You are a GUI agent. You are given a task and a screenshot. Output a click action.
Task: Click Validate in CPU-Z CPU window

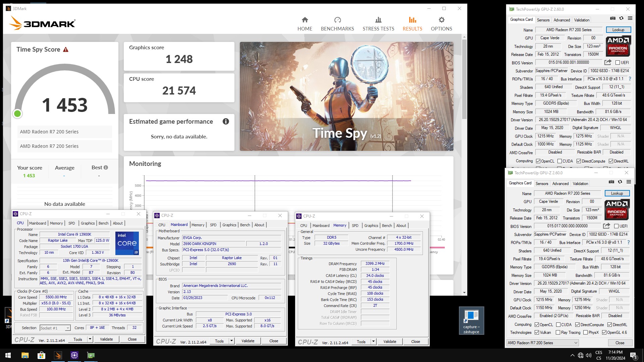point(106,339)
